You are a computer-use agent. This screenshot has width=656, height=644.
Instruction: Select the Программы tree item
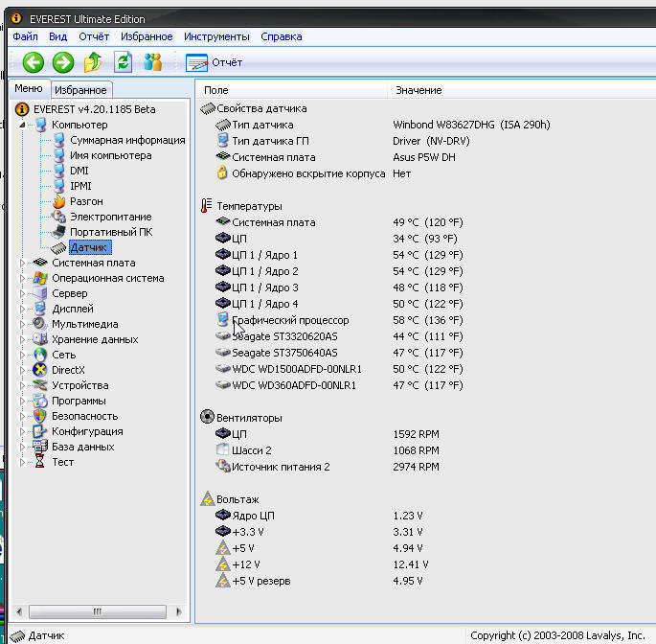[79, 401]
